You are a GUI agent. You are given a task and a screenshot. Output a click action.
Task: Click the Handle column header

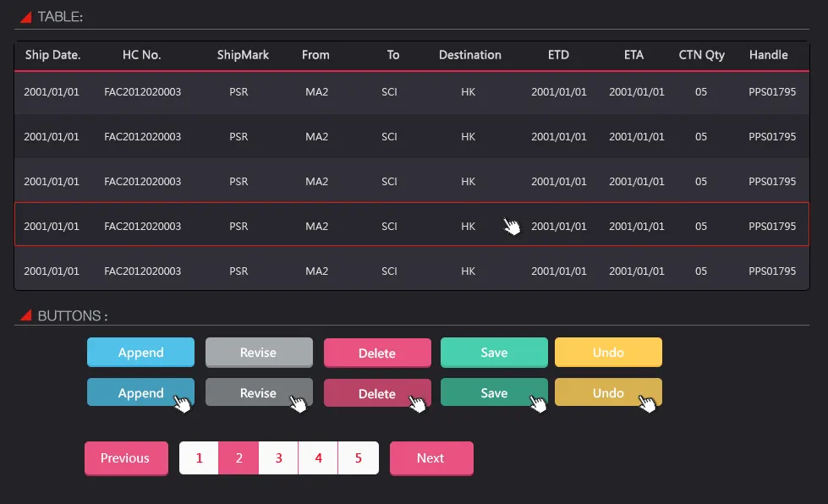(x=768, y=55)
